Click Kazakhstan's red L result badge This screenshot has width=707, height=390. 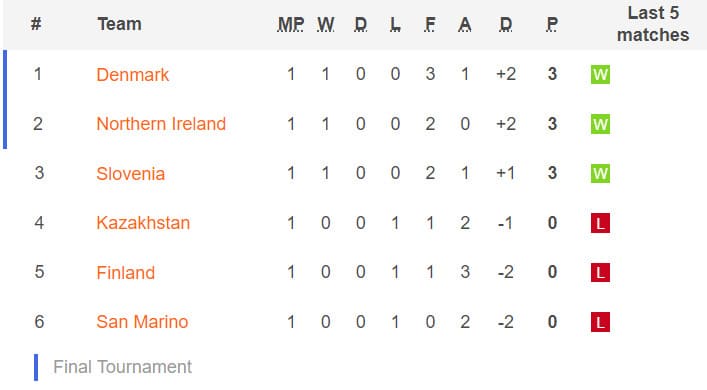(600, 223)
